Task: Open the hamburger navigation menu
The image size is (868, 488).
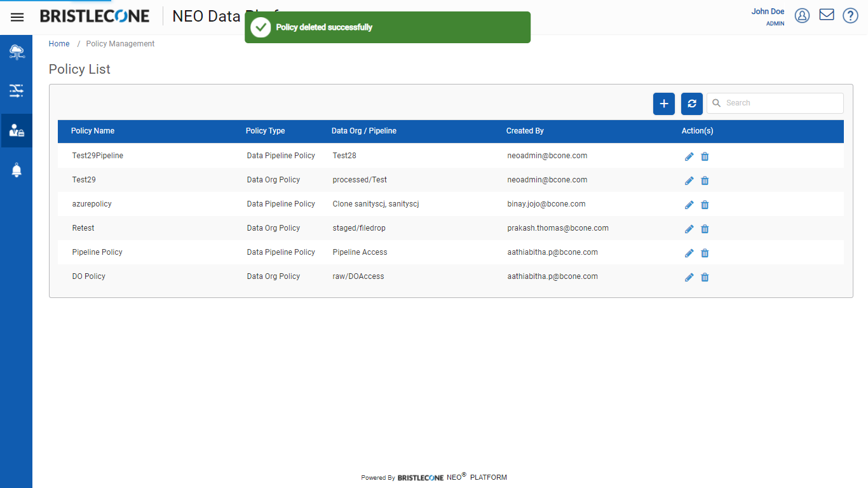Action: (17, 17)
